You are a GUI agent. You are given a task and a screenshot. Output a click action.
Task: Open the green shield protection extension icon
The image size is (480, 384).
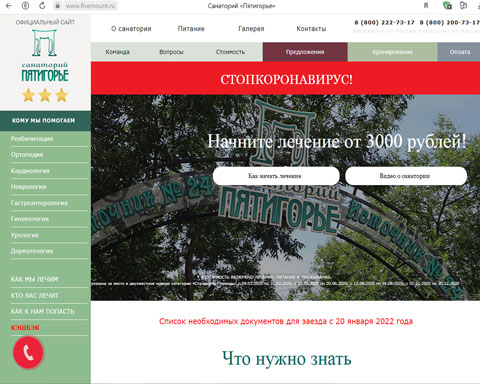tap(447, 6)
